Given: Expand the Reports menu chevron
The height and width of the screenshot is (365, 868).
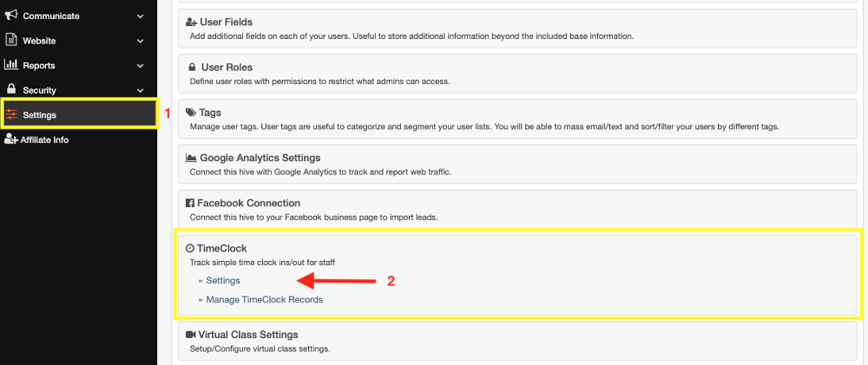Looking at the screenshot, I should 140,66.
